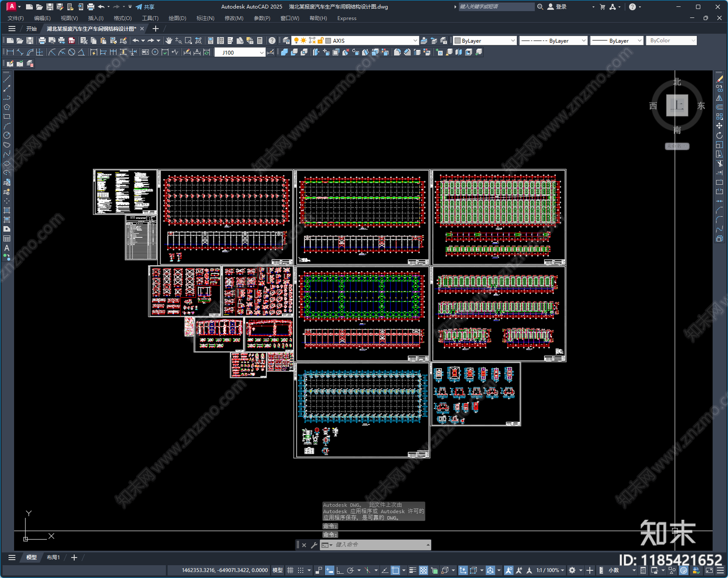Click the Pan hand tool icon

(x=169, y=41)
